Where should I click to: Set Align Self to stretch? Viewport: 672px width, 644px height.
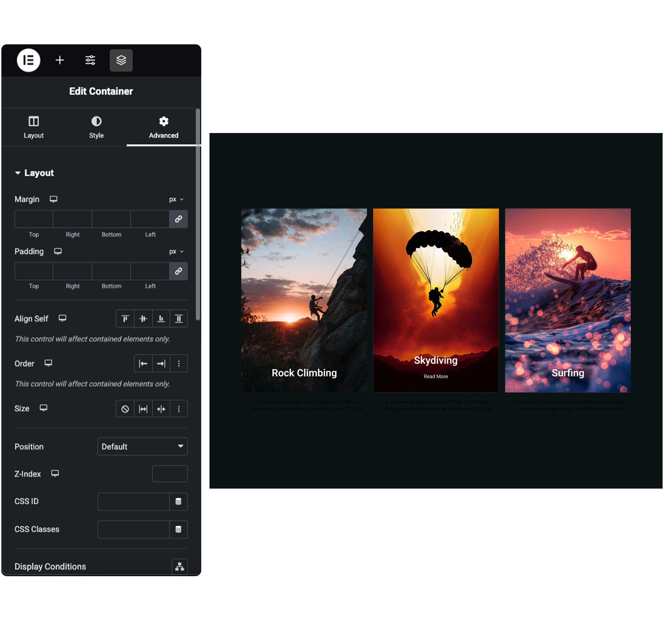tap(179, 319)
